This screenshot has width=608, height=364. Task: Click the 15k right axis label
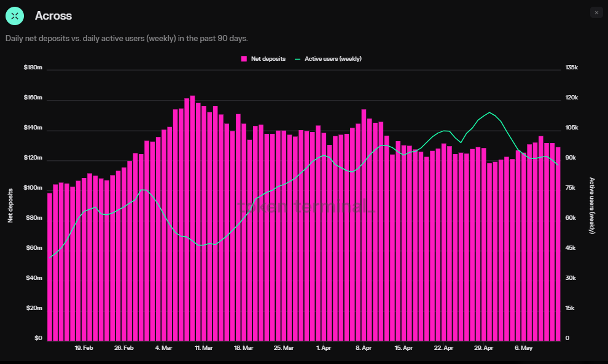coord(569,308)
